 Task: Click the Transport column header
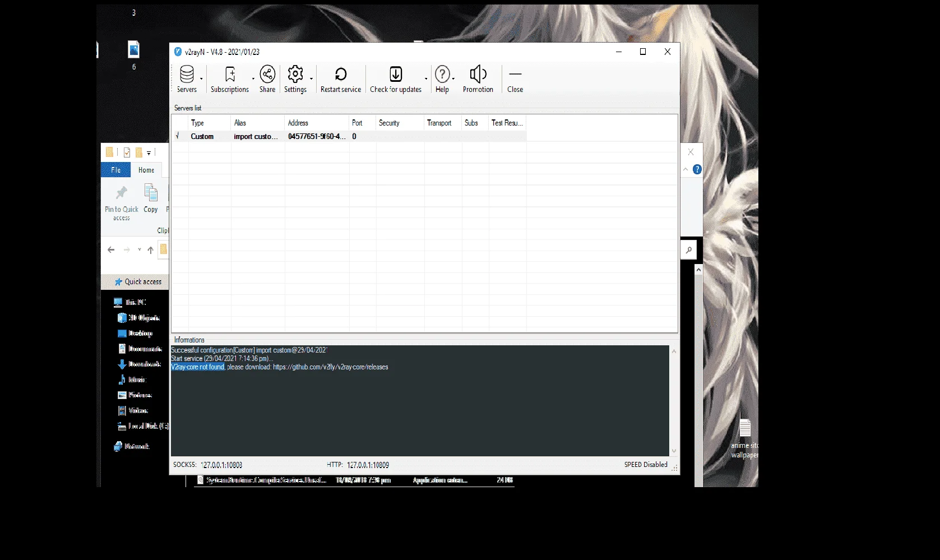click(443, 123)
